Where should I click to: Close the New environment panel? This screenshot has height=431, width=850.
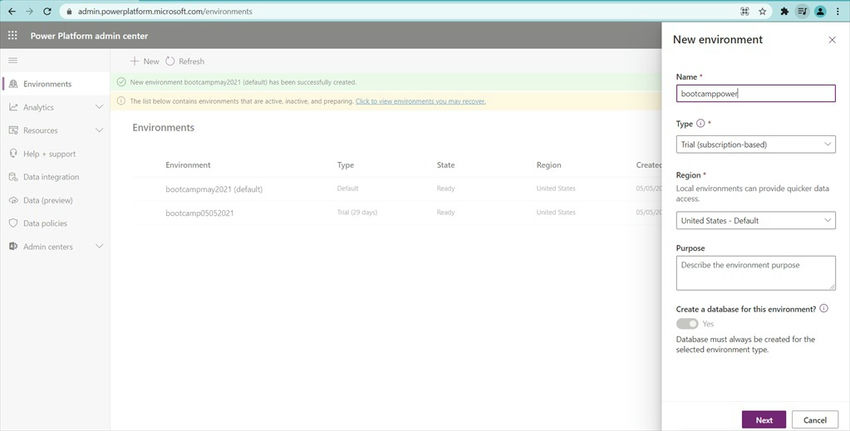[x=832, y=40]
